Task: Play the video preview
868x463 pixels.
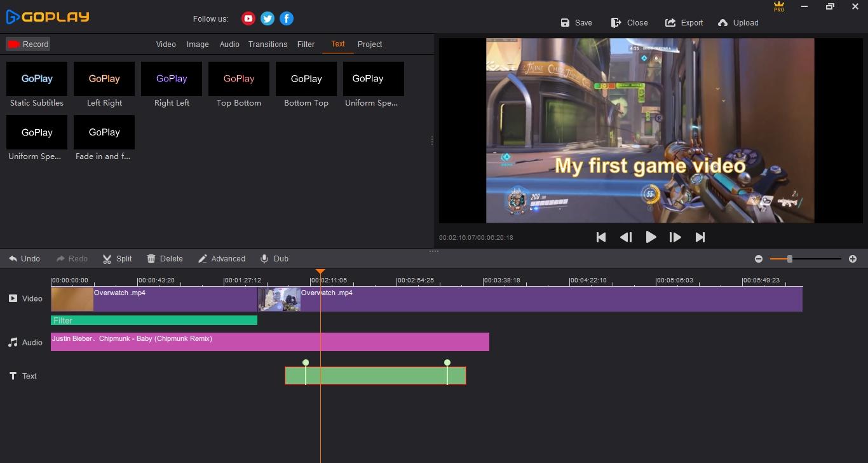Action: pos(651,237)
